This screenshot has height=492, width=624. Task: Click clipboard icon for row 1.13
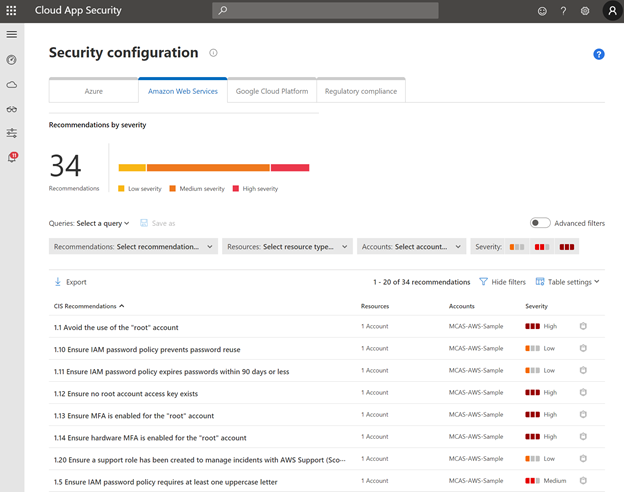(x=583, y=414)
